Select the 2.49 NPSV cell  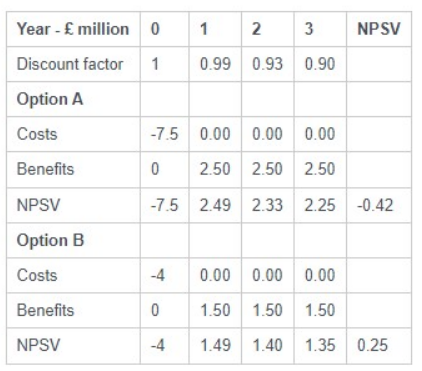point(215,205)
